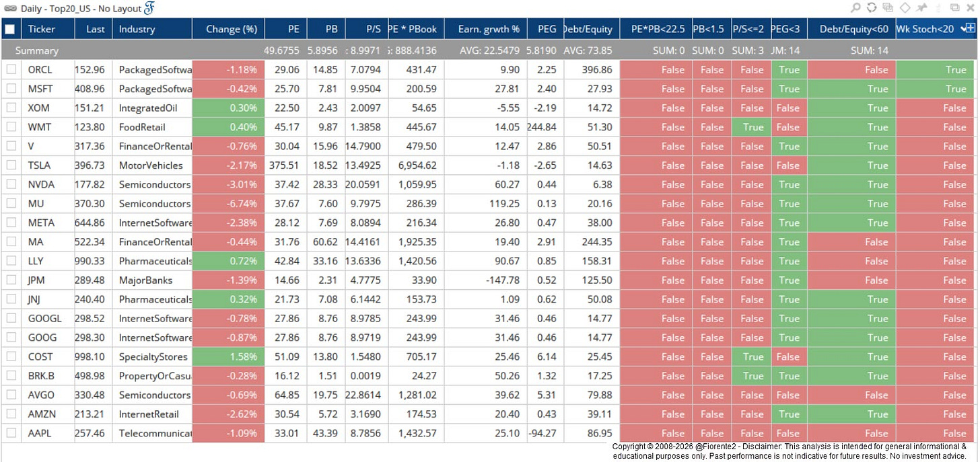Click the Industry column header
The height and width of the screenshot is (462, 980).
(152, 29)
